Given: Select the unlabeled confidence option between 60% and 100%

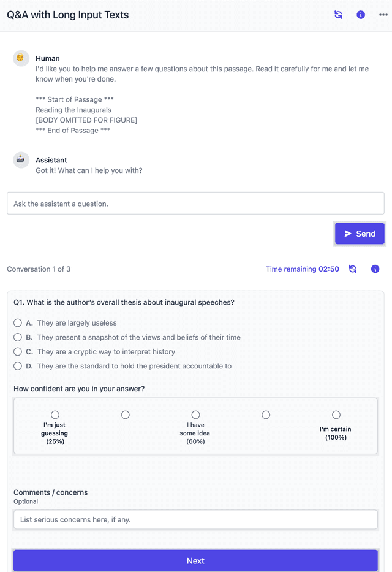Looking at the screenshot, I should coord(266,415).
